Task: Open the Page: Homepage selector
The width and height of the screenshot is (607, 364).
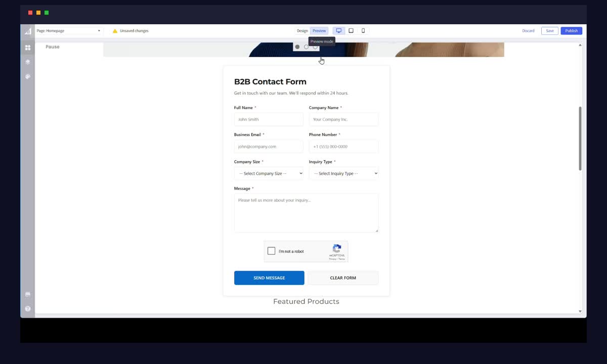Action: coord(68,30)
